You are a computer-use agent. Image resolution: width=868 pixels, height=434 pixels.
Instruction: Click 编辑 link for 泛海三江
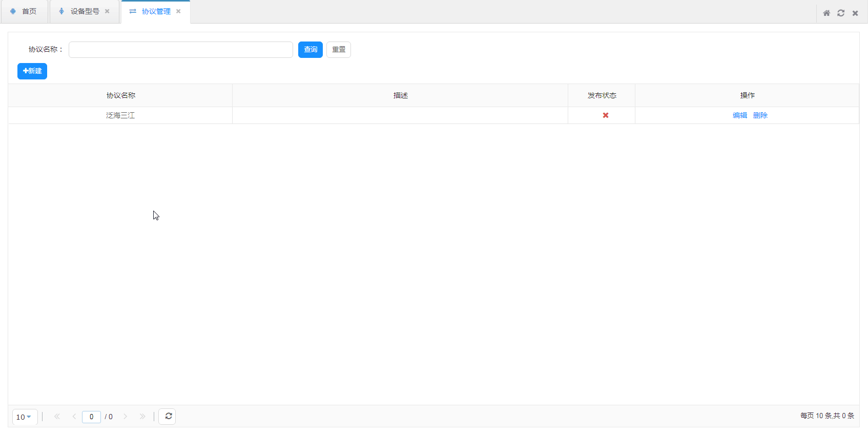(x=739, y=115)
